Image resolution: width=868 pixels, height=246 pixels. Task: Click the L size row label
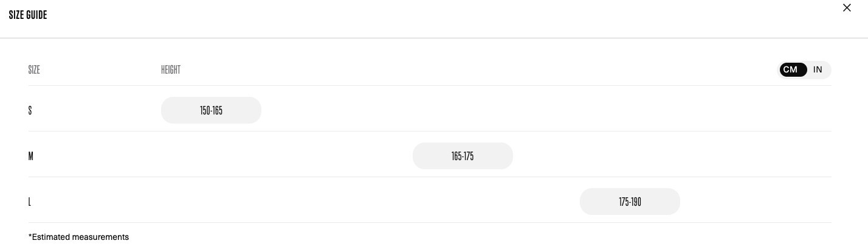(29, 202)
